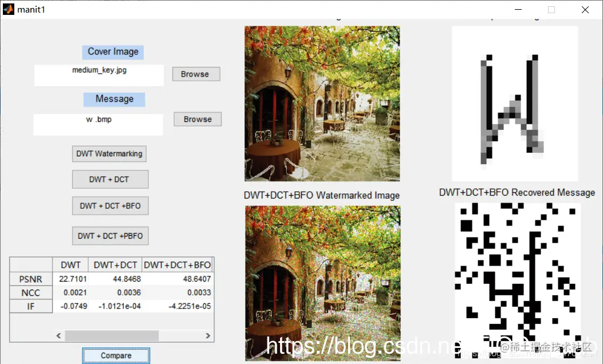Click the DWT+DCT+BFO Recovered Message title
603x364 pixels.
point(517,192)
